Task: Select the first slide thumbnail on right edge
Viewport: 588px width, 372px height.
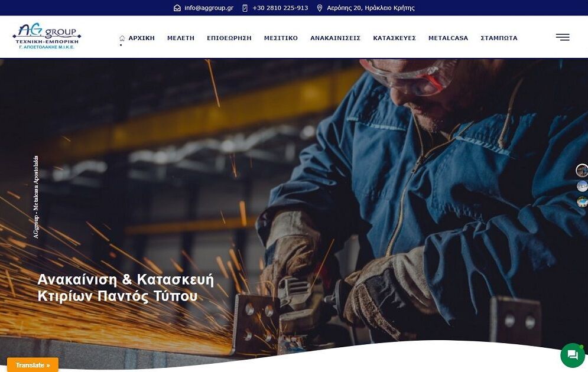Action: tap(582, 171)
